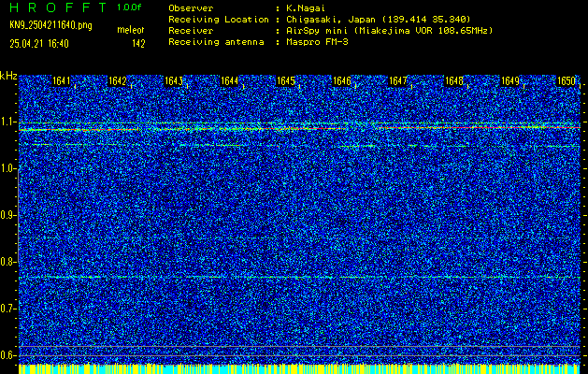
Task: Click the 0.7 frequency axis label
Action: click(7, 309)
